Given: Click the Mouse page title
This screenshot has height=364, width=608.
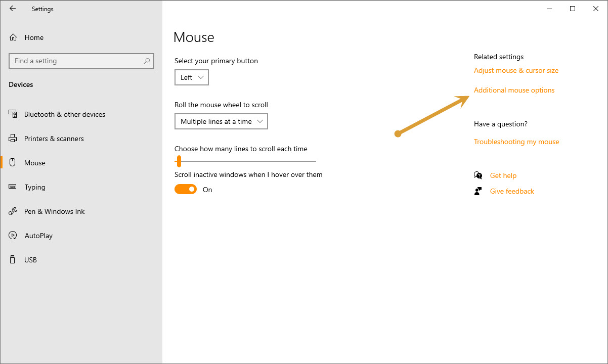Looking at the screenshot, I should (x=194, y=37).
